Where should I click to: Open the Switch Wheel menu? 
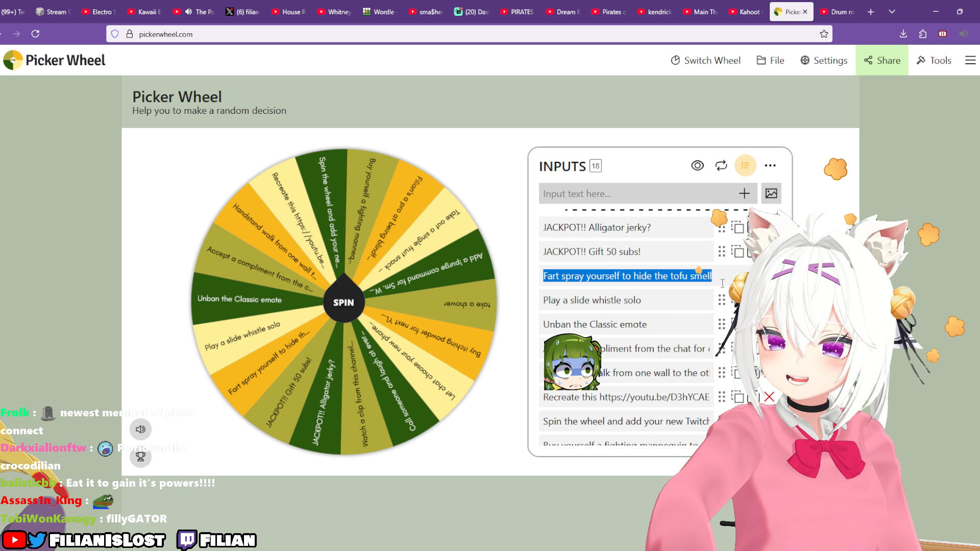point(705,60)
